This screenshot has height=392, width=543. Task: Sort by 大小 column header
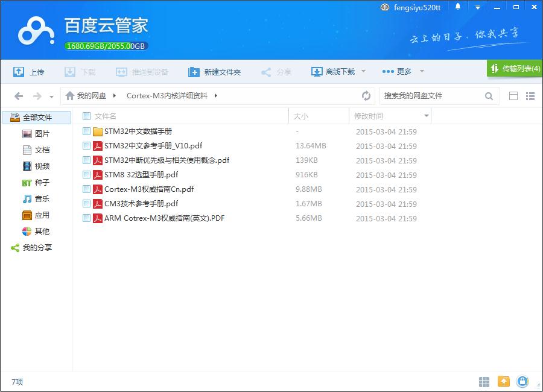click(x=300, y=116)
